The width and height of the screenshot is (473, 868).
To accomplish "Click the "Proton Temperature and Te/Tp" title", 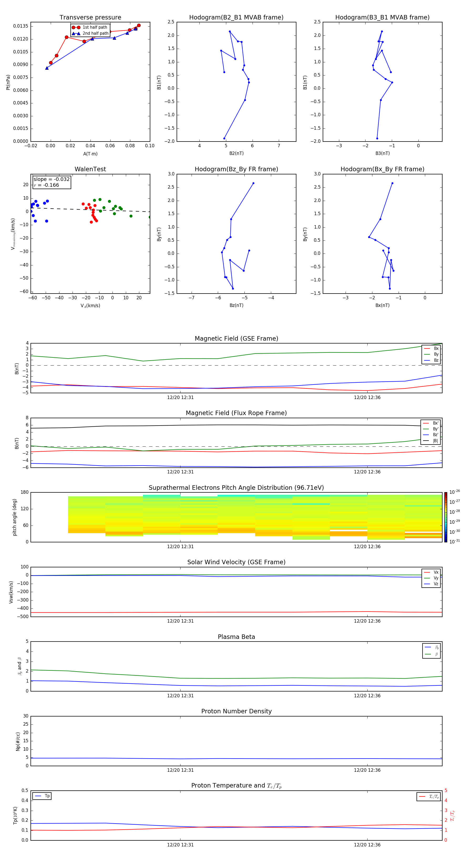I will [x=236, y=786].
